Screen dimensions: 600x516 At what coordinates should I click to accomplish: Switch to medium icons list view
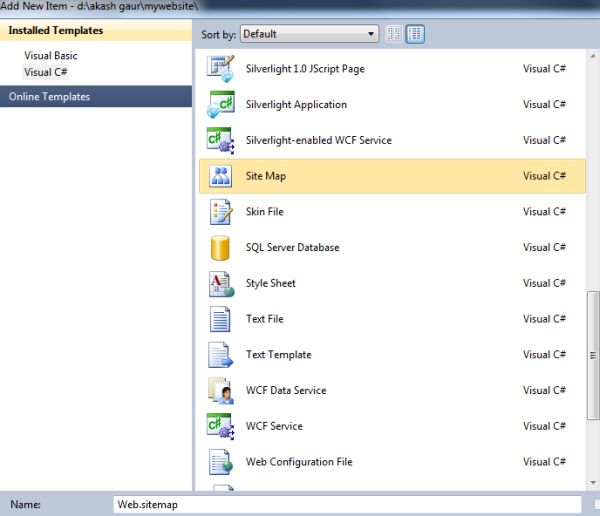pyautogui.click(x=415, y=34)
